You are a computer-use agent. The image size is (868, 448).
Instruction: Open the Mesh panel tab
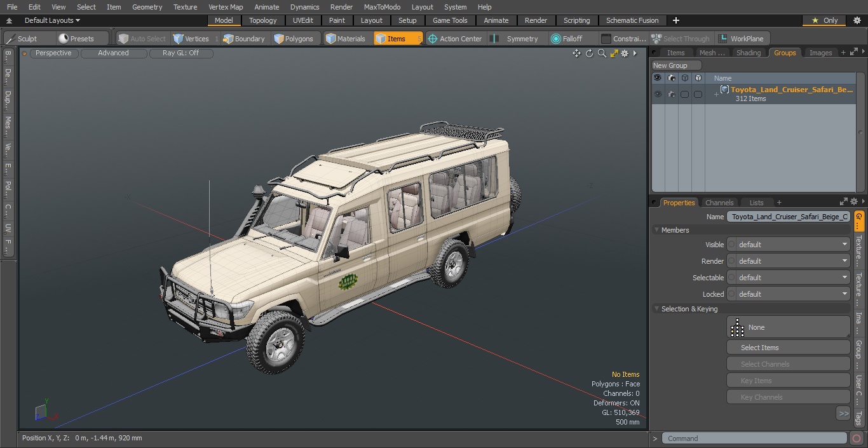712,53
